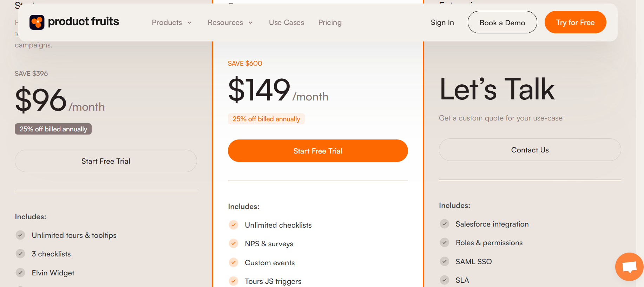Open the Pricing page
Screen dimensions: 644x287
tap(330, 22)
